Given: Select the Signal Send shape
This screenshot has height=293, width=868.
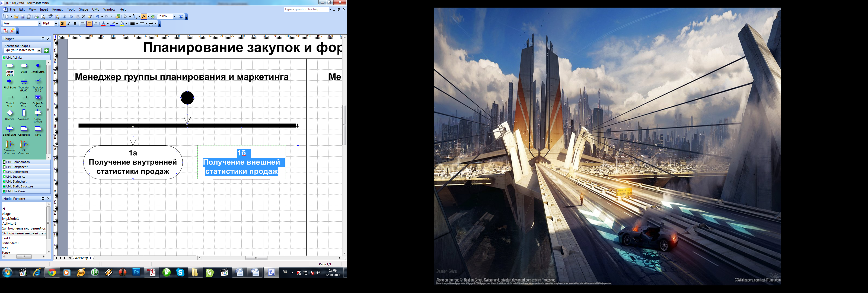Looking at the screenshot, I should pyautogui.click(x=10, y=129).
